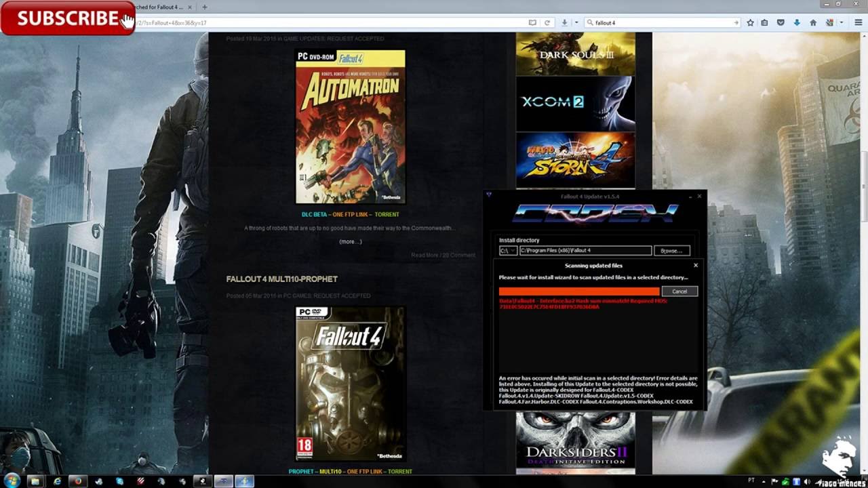Open the Dark Souls III sidebar banner
868x488 pixels.
pos(576,54)
